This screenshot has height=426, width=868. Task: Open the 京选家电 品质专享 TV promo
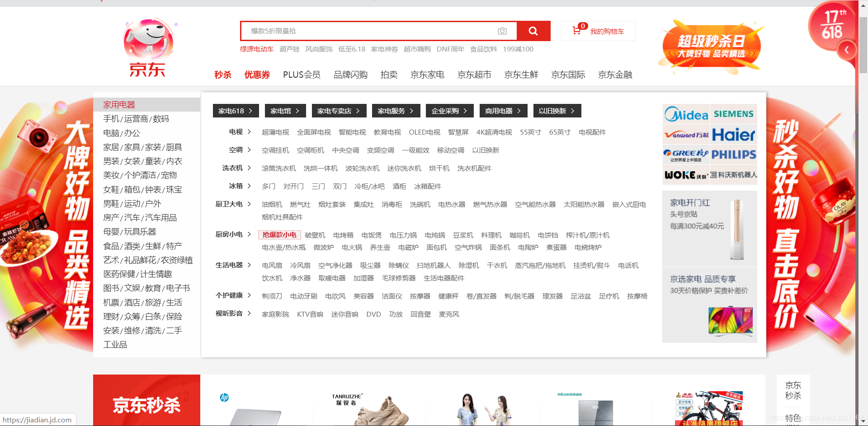709,305
